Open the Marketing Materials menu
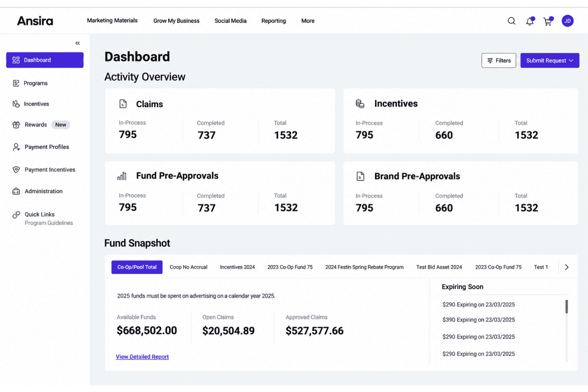Image resolution: width=588 pixels, height=392 pixels. 112,20
